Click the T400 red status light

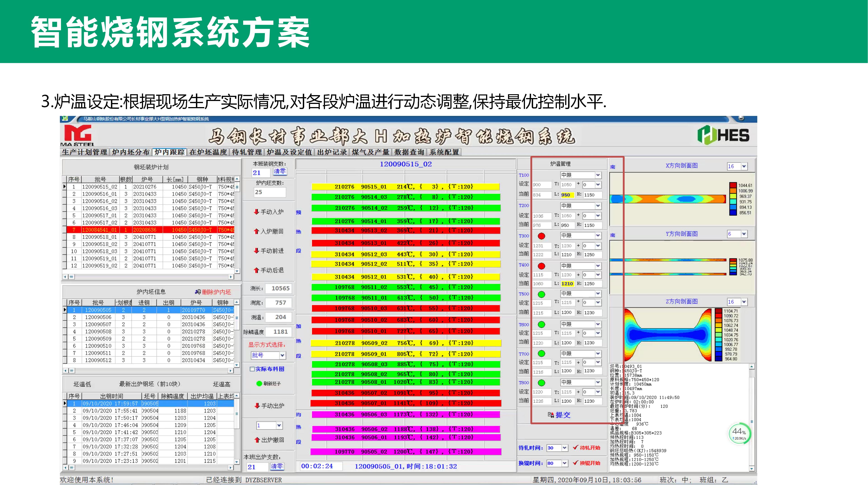click(541, 266)
